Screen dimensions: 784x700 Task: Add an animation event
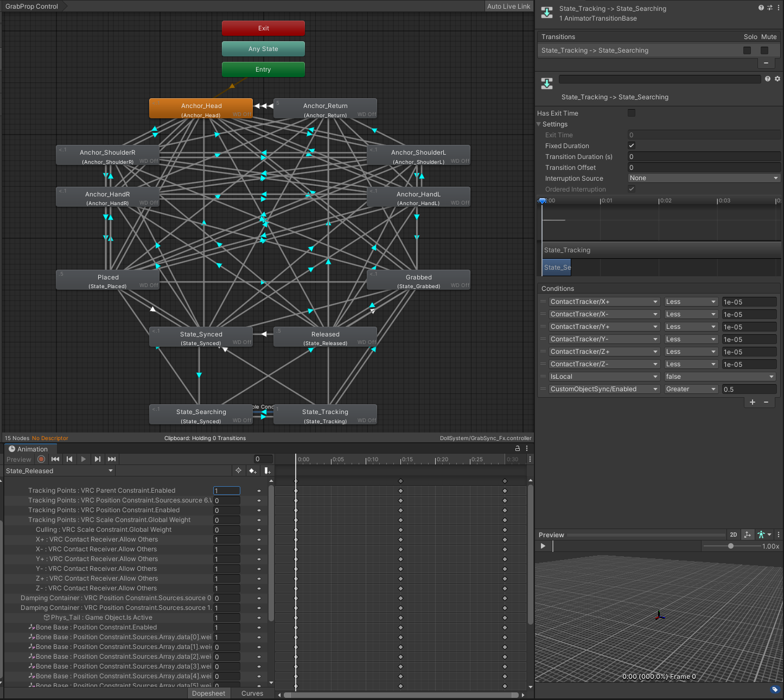click(x=267, y=470)
